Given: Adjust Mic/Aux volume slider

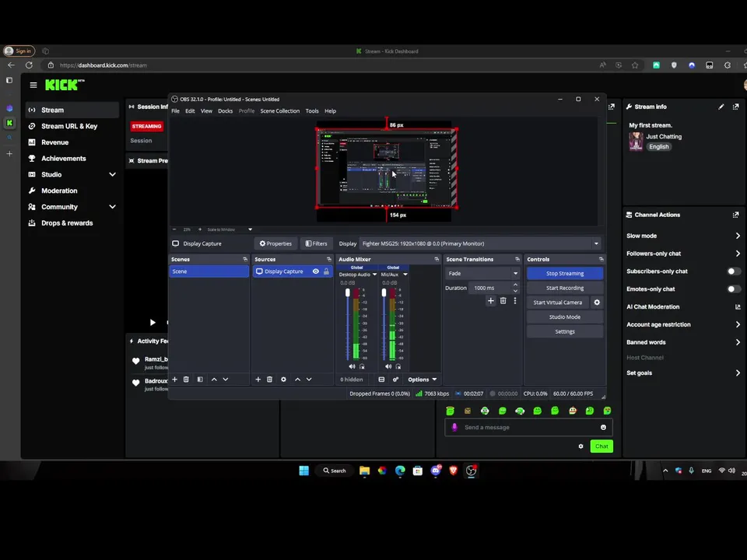Looking at the screenshot, I should click(x=384, y=292).
